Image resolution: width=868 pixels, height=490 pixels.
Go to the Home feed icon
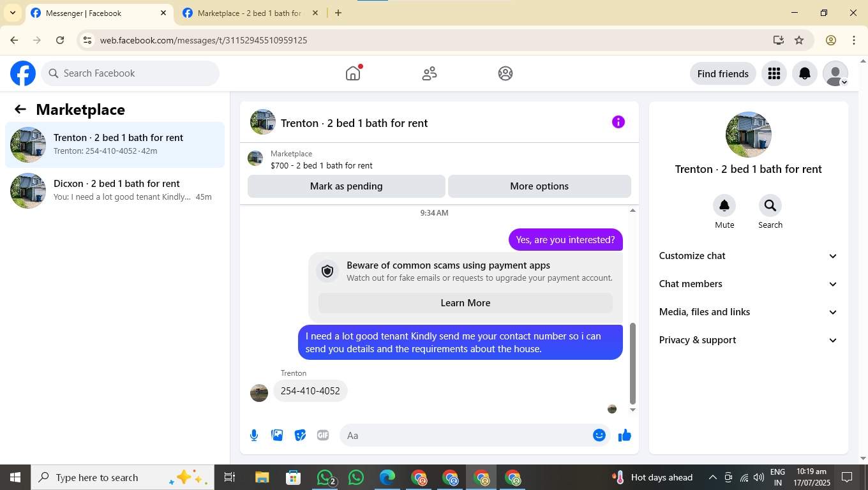click(x=353, y=73)
